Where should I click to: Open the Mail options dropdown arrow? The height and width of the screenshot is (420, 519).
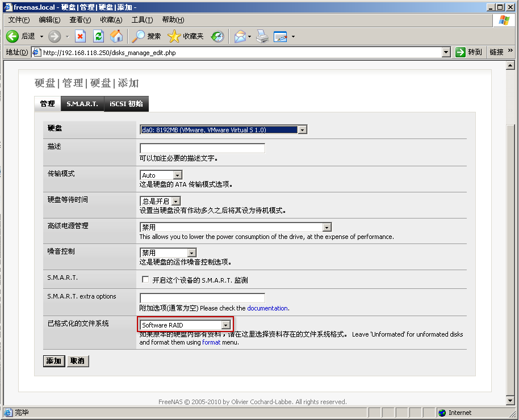(x=250, y=36)
